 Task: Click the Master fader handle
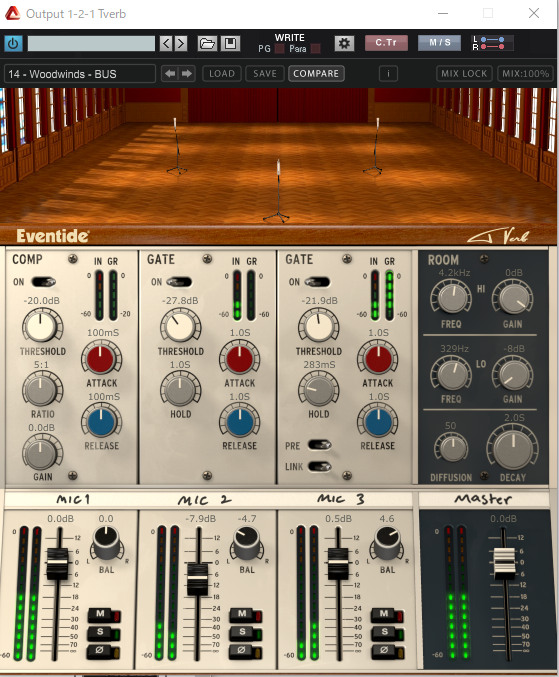point(504,563)
